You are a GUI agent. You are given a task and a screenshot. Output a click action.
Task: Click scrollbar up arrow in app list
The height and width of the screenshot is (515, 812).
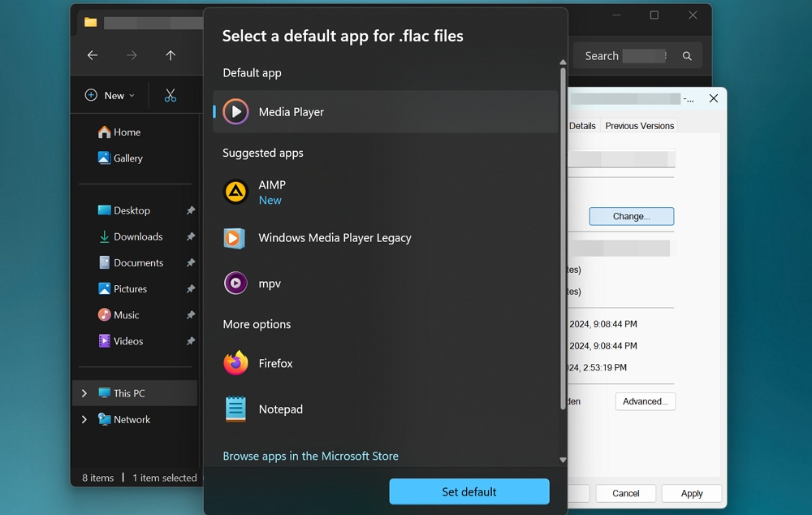(563, 63)
